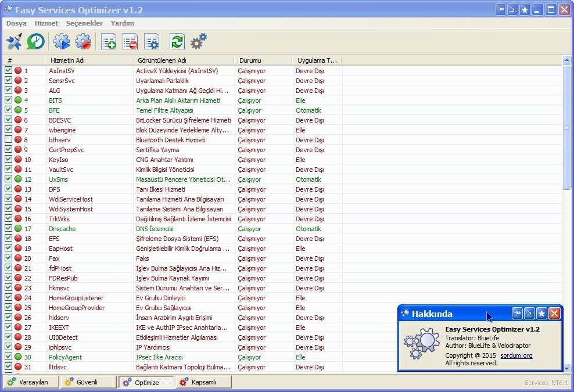Click the red status dot of Fax row
574x392 pixels.
click(18, 258)
